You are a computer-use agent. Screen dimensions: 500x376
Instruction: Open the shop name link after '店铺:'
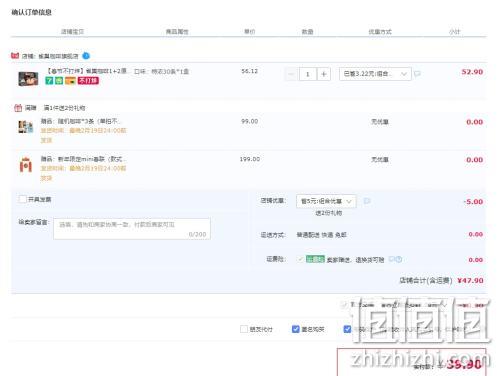(x=58, y=56)
